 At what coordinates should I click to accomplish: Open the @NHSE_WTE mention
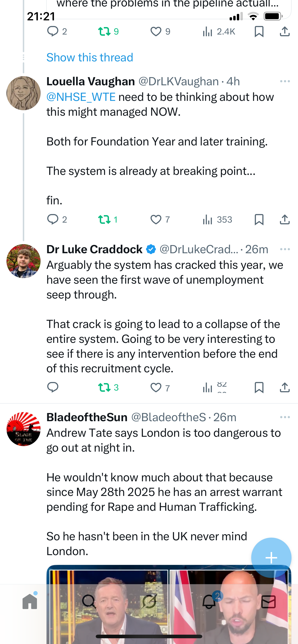81,97
